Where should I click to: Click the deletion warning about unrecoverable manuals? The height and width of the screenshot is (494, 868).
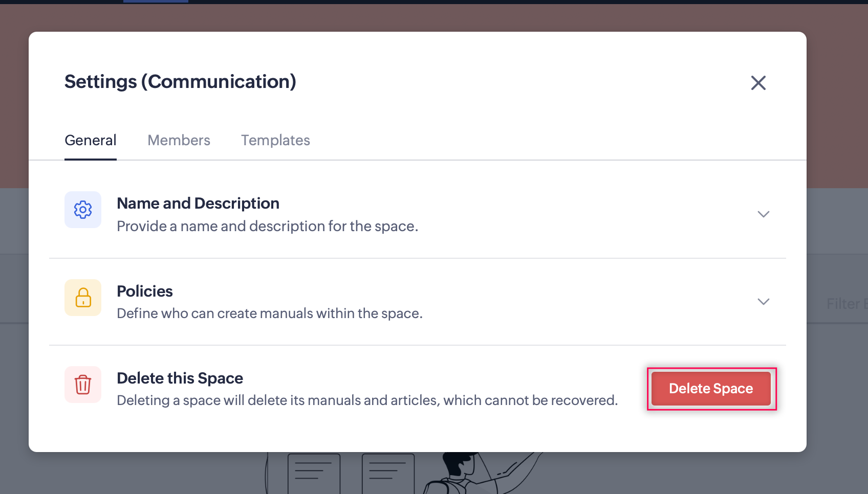pos(367,400)
